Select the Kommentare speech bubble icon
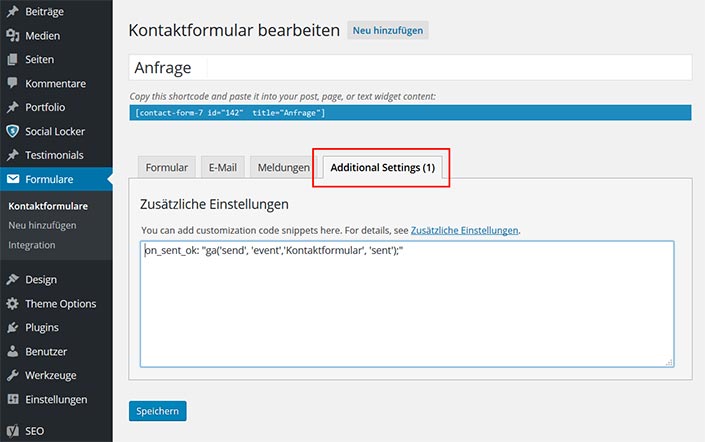The height and width of the screenshot is (442, 705). (13, 83)
